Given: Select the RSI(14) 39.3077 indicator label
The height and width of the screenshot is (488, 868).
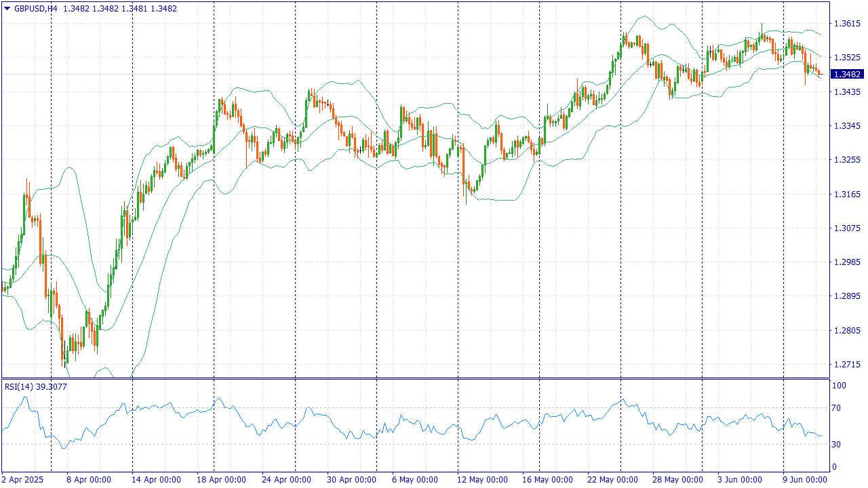Looking at the screenshot, I should [x=36, y=387].
